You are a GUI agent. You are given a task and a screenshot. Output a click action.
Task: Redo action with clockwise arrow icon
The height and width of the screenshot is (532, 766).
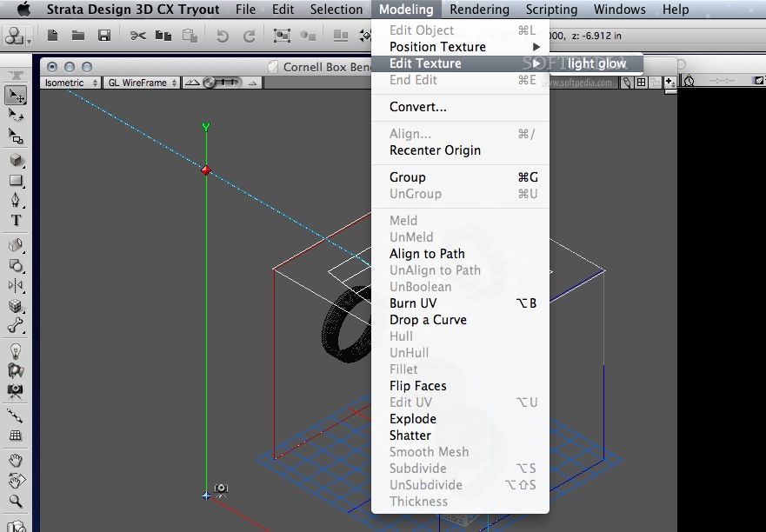pos(250,37)
